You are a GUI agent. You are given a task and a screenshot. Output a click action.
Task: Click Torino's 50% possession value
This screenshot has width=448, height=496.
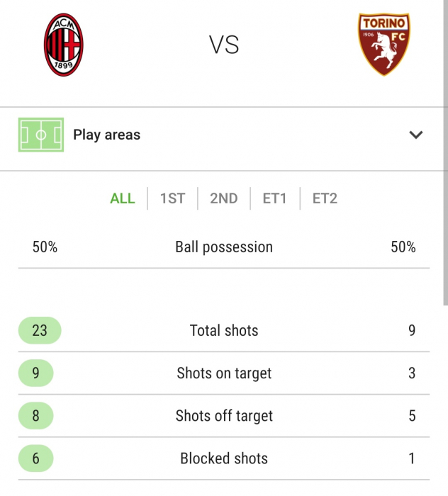coord(403,247)
